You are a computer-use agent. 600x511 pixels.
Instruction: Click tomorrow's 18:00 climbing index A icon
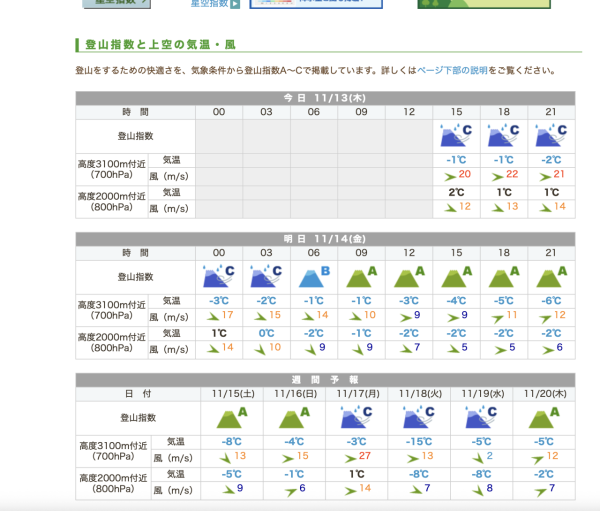click(x=504, y=276)
